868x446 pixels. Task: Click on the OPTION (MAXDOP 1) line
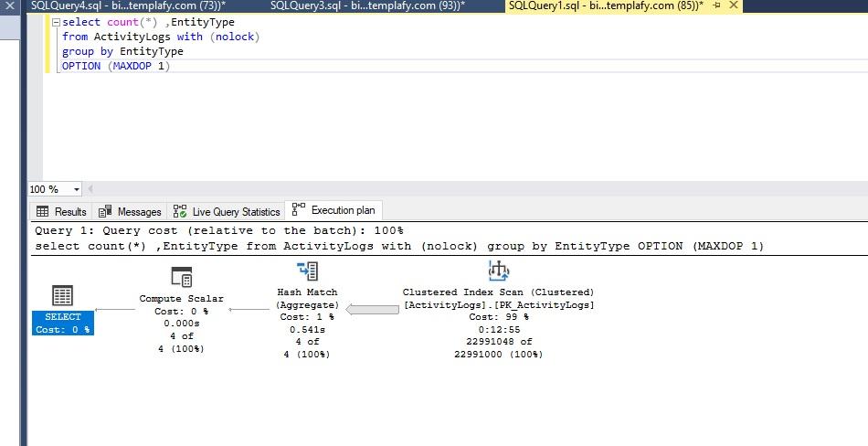click(115, 66)
